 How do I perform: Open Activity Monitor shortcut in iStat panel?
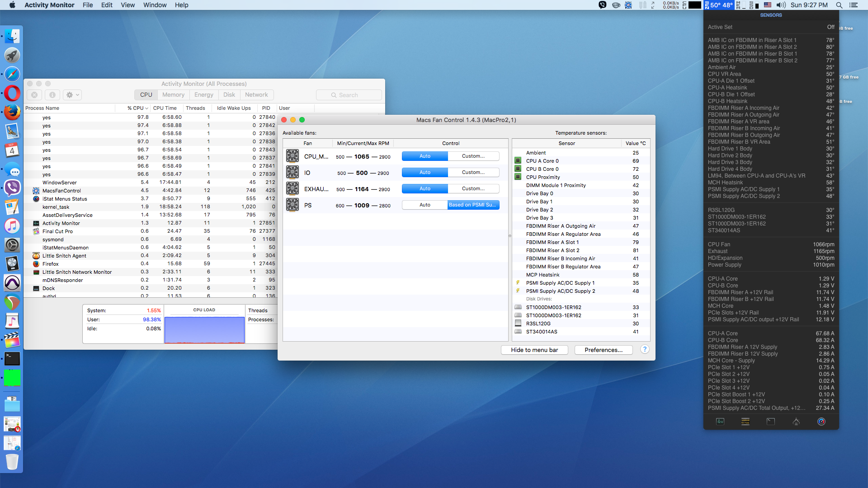[x=720, y=422]
